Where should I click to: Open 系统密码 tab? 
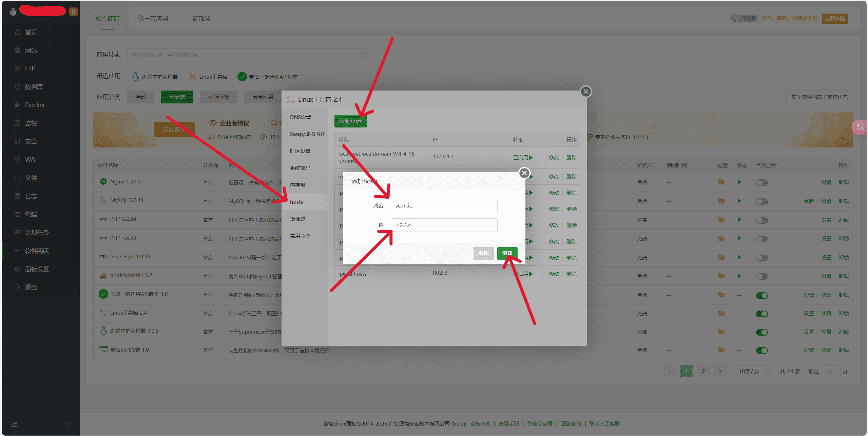click(x=305, y=168)
